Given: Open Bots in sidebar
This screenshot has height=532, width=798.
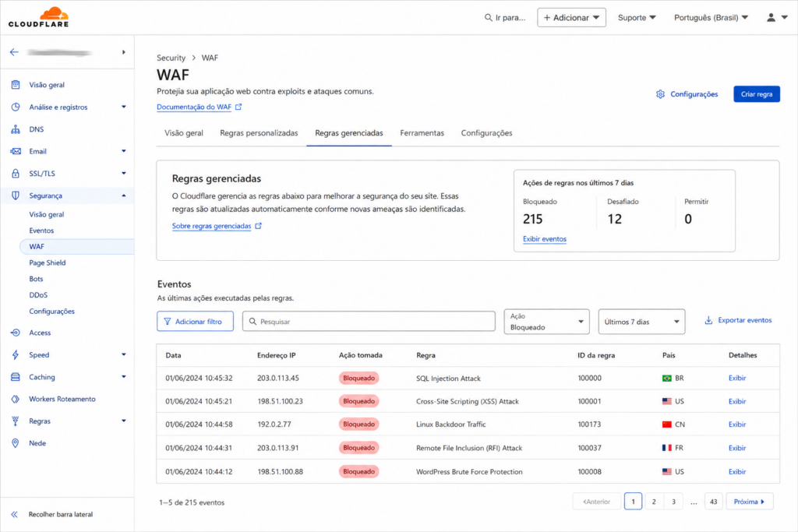Looking at the screenshot, I should tap(36, 279).
